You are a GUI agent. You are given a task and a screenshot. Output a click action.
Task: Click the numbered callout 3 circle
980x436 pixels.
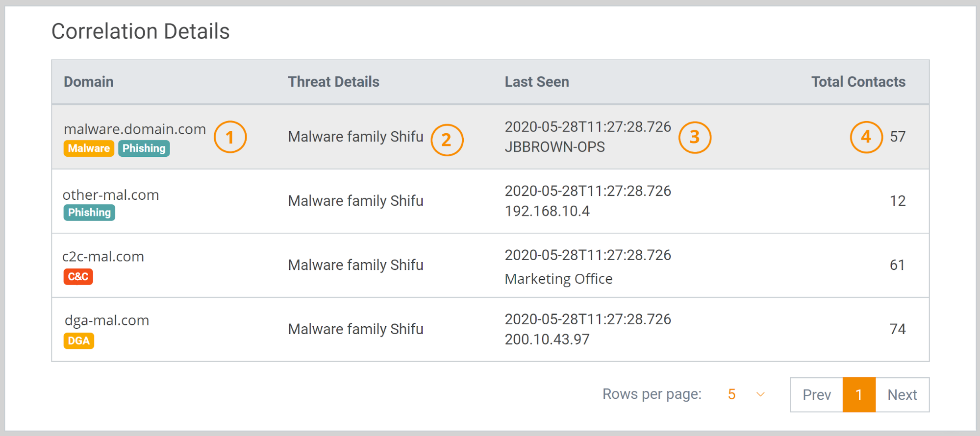click(x=695, y=138)
